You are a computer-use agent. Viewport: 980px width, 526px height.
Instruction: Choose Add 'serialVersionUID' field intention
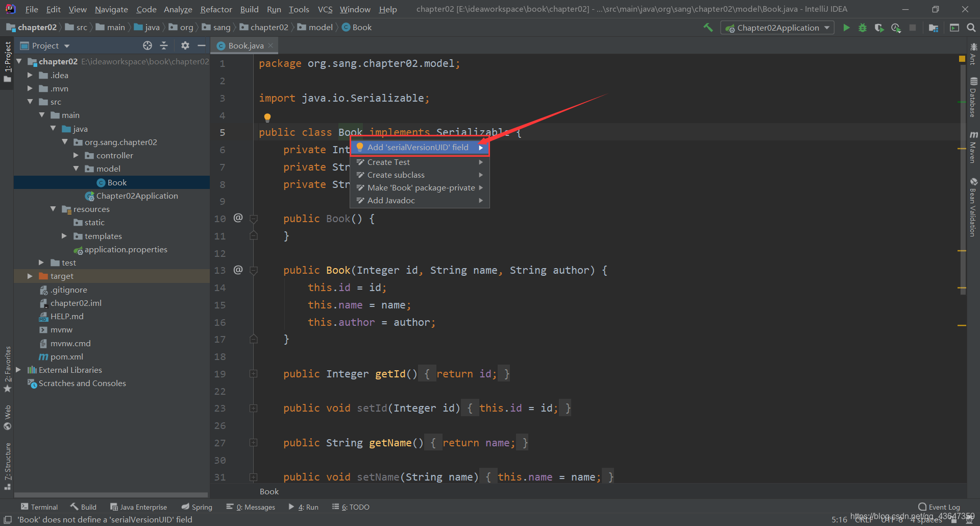(420, 147)
